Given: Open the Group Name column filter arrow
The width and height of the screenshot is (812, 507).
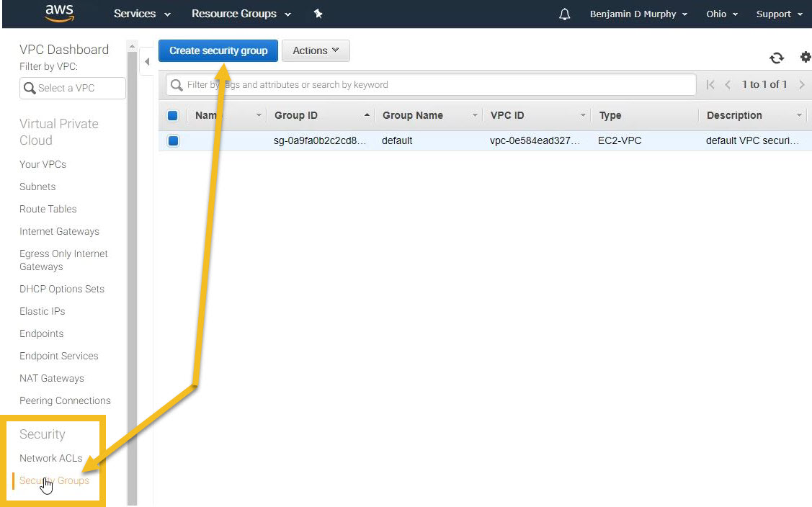Looking at the screenshot, I should click(474, 115).
